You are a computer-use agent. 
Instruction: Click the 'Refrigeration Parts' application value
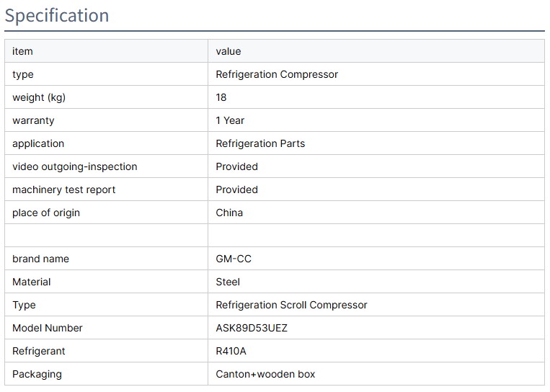tap(260, 143)
